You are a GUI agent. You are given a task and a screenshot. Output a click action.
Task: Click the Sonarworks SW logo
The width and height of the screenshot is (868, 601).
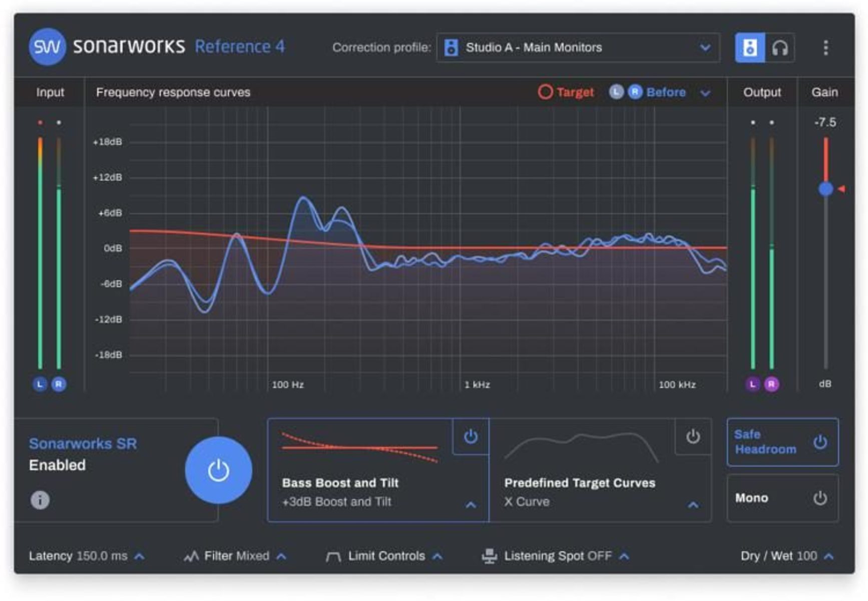pos(47,47)
